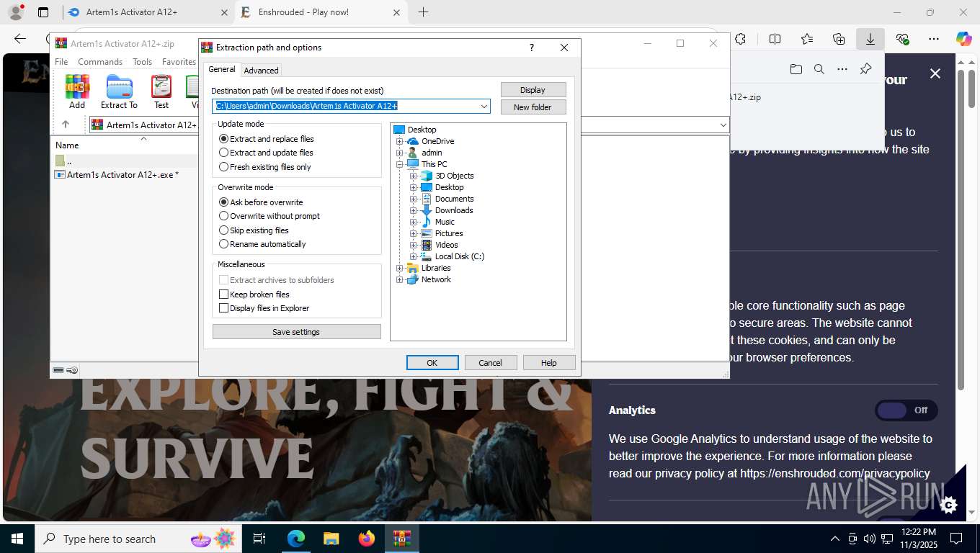Toggle Edge split screen icon
The width and height of the screenshot is (980, 553).
775,39
